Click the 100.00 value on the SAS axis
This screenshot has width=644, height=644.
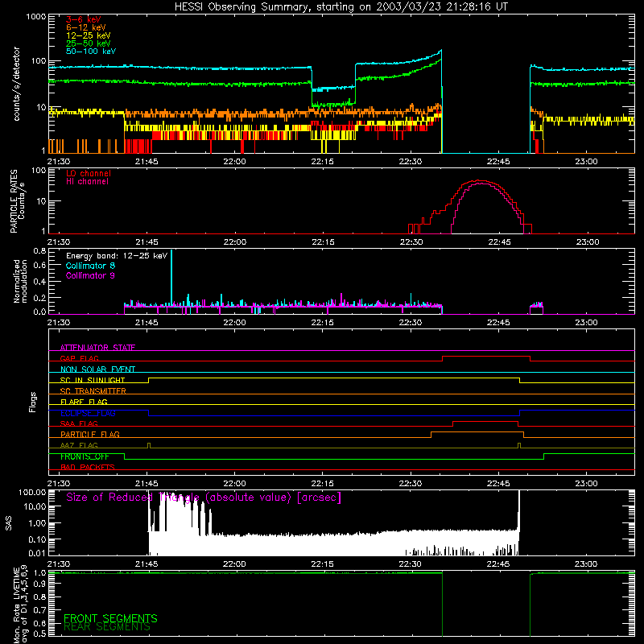[x=32, y=492]
